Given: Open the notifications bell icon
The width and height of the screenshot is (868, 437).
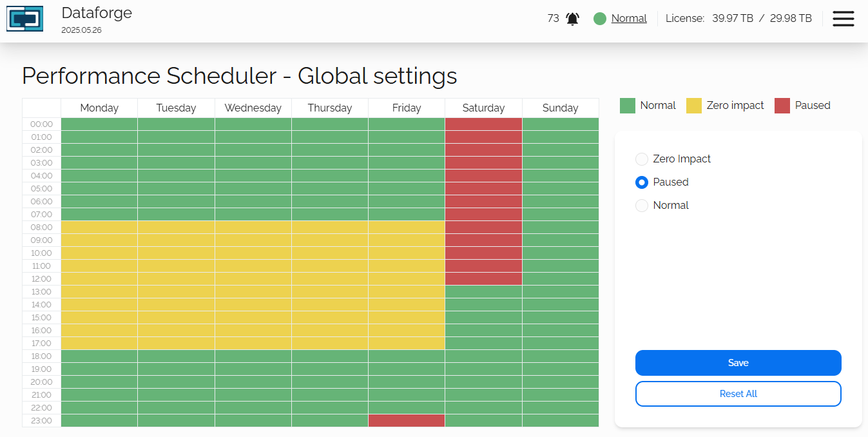Looking at the screenshot, I should click(x=572, y=19).
